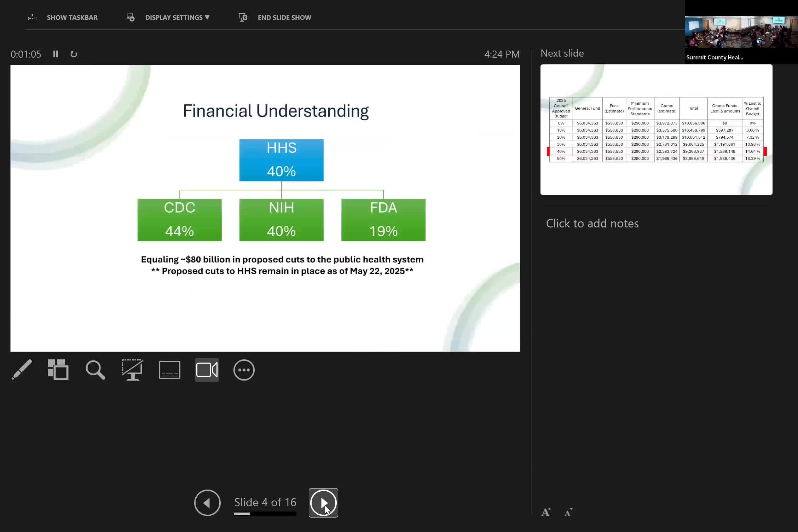This screenshot has height=532, width=798.
Task: Increase the notes text size
Action: click(x=546, y=512)
